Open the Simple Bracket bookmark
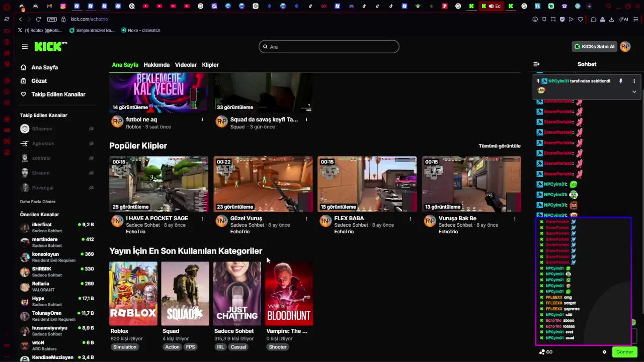Image resolution: width=644 pixels, height=362 pixels. tap(92, 30)
